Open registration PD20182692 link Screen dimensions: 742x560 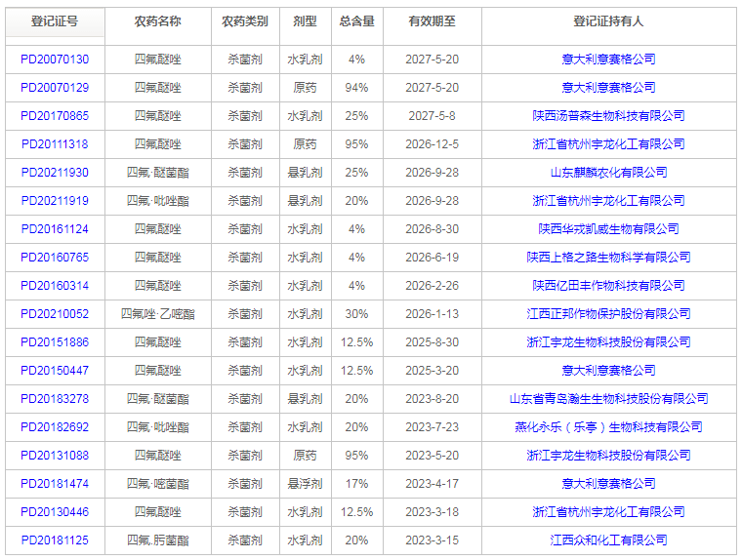pos(55,427)
